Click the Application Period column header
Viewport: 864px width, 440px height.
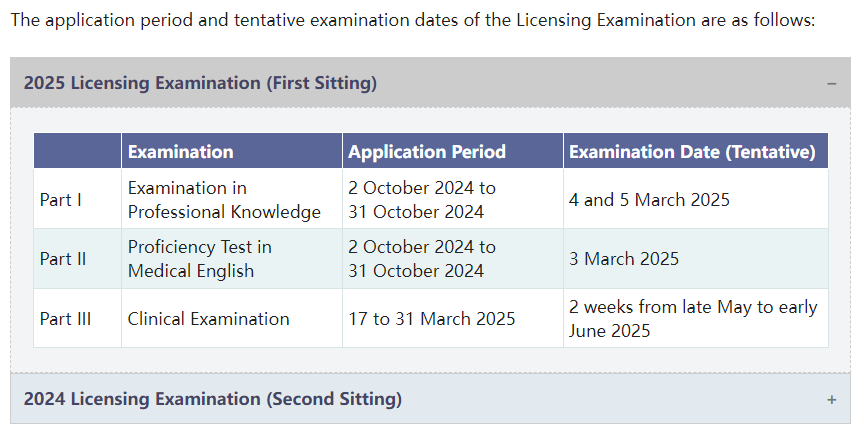pyautogui.click(x=453, y=151)
